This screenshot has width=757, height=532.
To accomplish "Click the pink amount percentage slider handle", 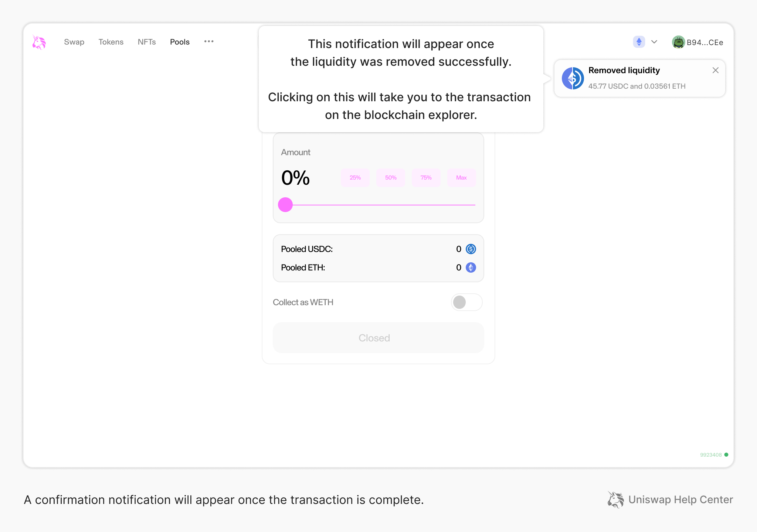I will point(285,204).
